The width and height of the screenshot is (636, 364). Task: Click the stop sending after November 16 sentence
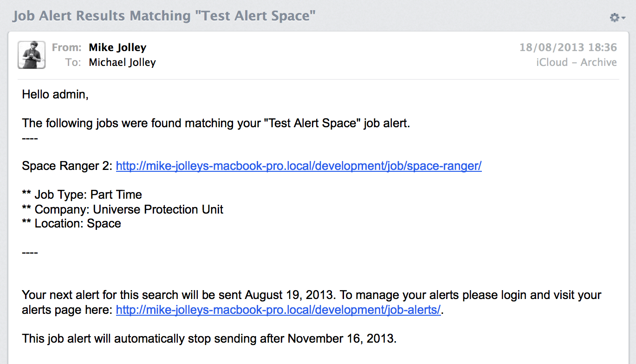209,338
